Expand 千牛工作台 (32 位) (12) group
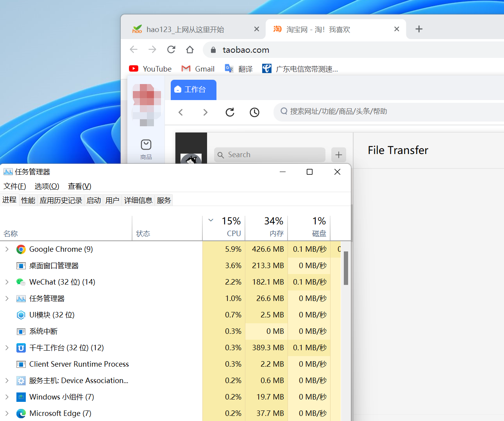Viewport: 504px width, 421px height. (7, 348)
